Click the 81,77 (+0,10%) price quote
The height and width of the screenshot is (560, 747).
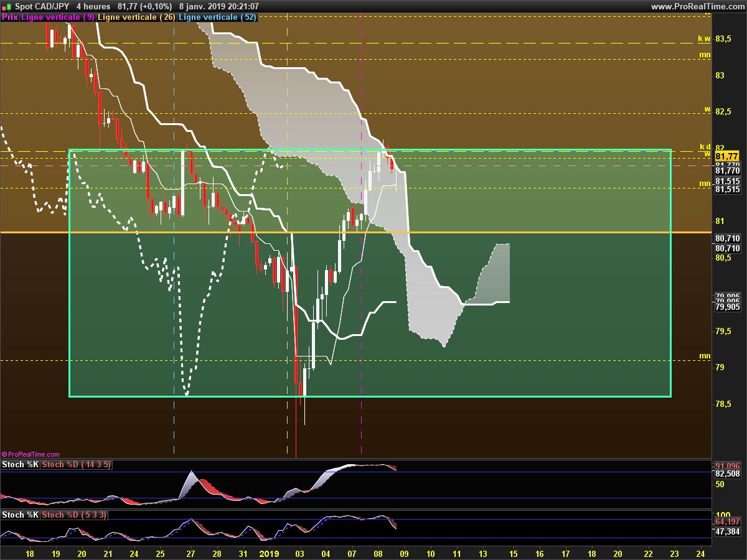click(x=145, y=6)
